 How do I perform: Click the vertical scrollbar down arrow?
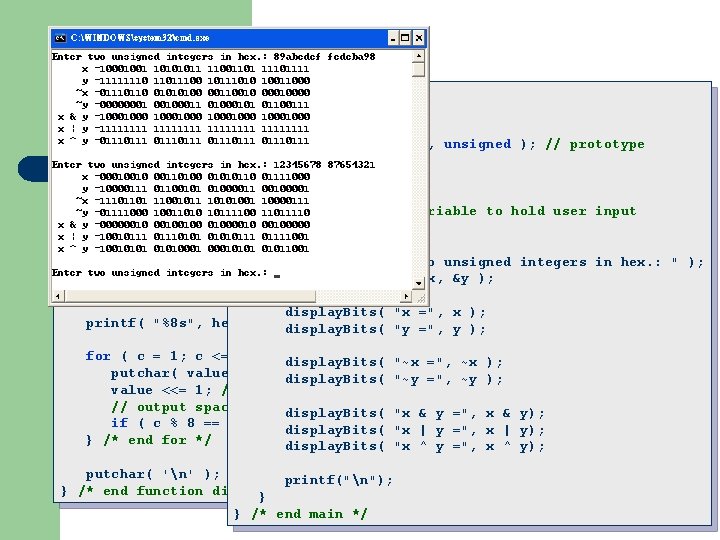(x=418, y=283)
